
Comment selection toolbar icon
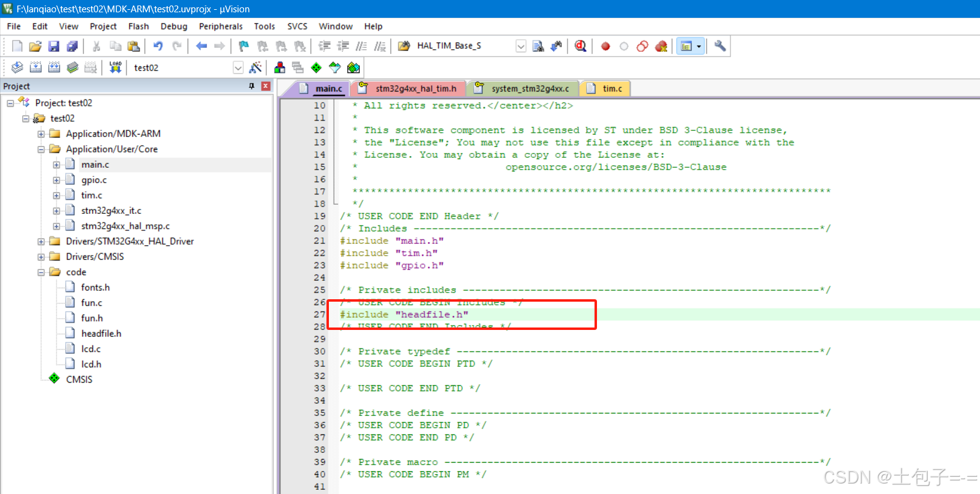[362, 46]
